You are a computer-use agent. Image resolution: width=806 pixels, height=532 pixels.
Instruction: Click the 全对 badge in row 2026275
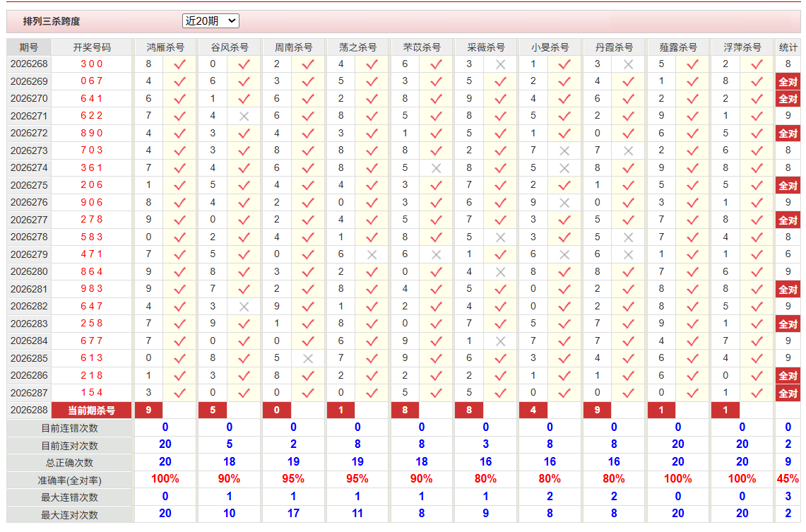click(788, 186)
